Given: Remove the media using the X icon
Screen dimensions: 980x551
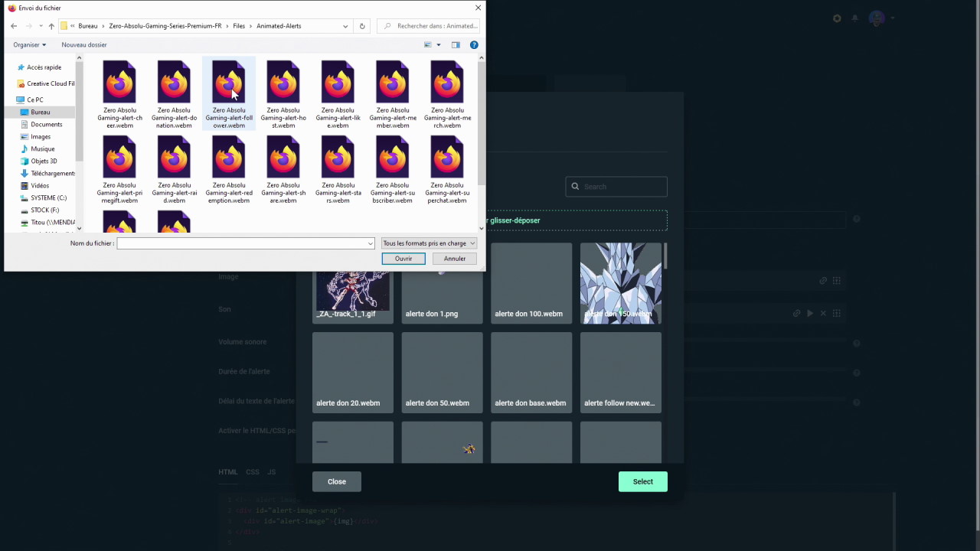Looking at the screenshot, I should (823, 313).
